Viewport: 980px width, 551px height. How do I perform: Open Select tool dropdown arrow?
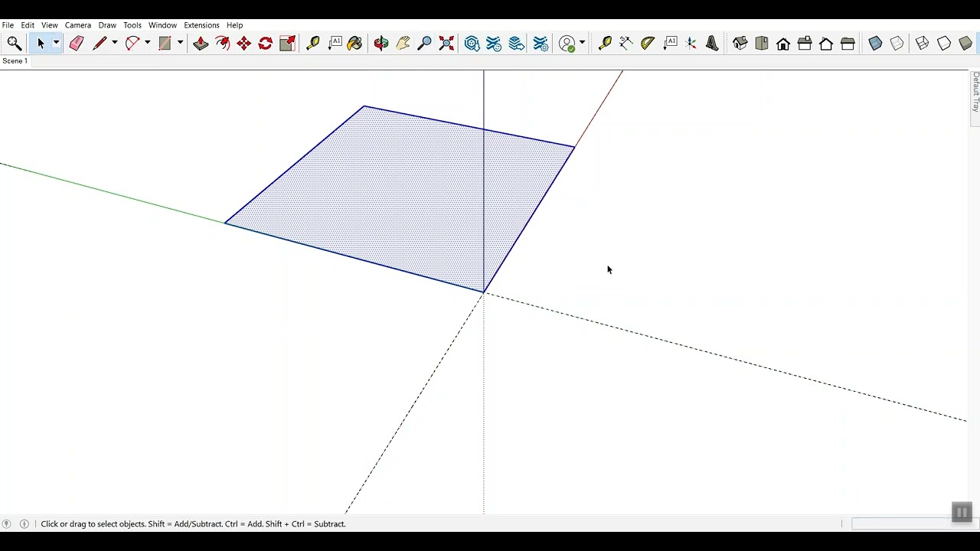tap(56, 44)
